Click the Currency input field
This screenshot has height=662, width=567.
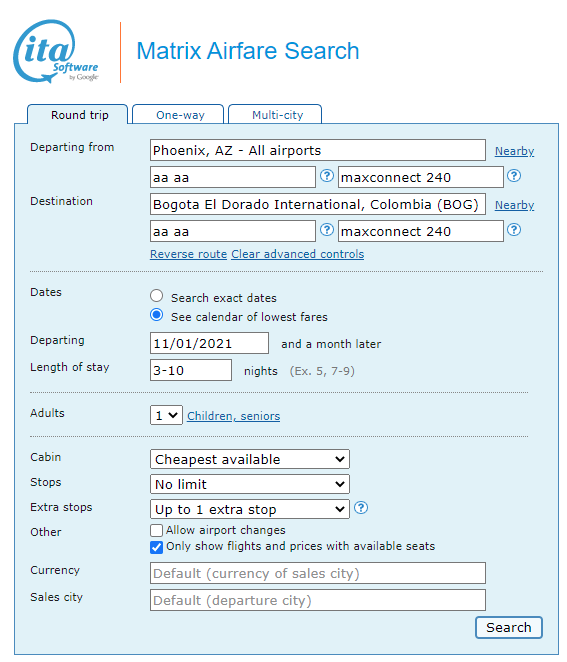click(318, 573)
